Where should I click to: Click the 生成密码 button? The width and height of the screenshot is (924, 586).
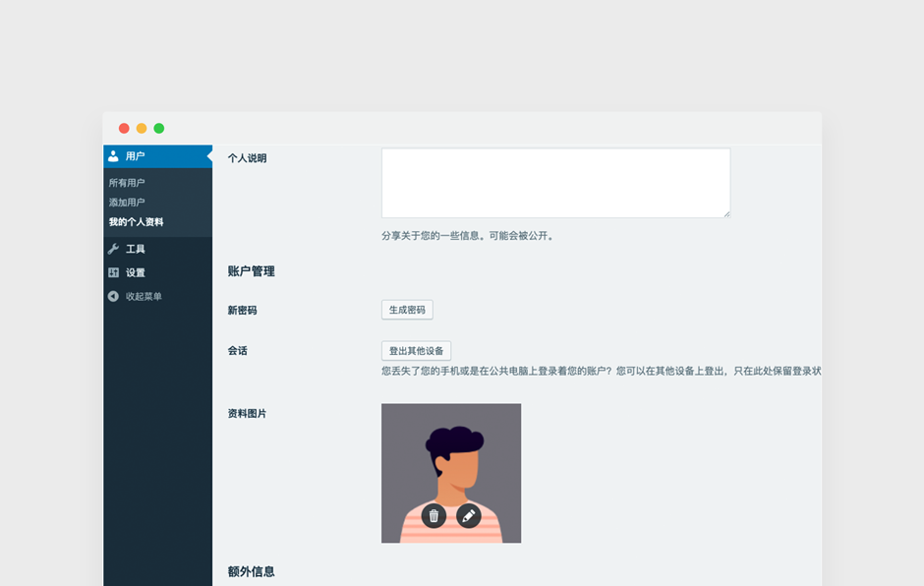point(407,310)
